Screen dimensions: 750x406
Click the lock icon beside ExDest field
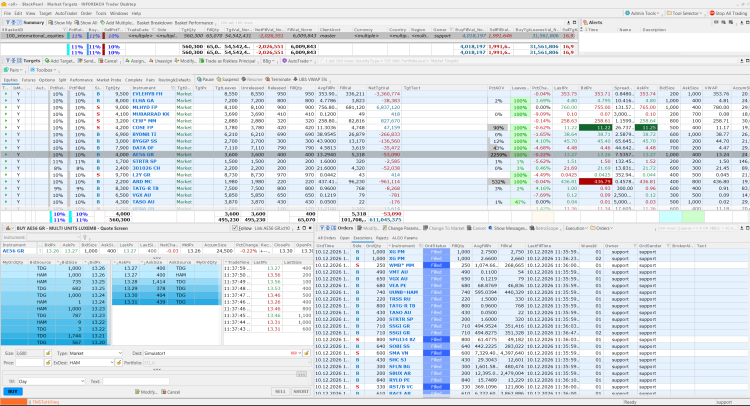[x=119, y=363]
